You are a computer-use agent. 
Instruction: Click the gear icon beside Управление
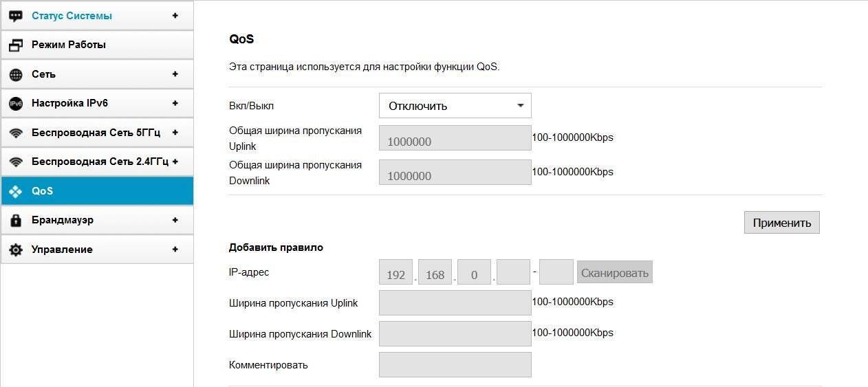pyautogui.click(x=16, y=250)
